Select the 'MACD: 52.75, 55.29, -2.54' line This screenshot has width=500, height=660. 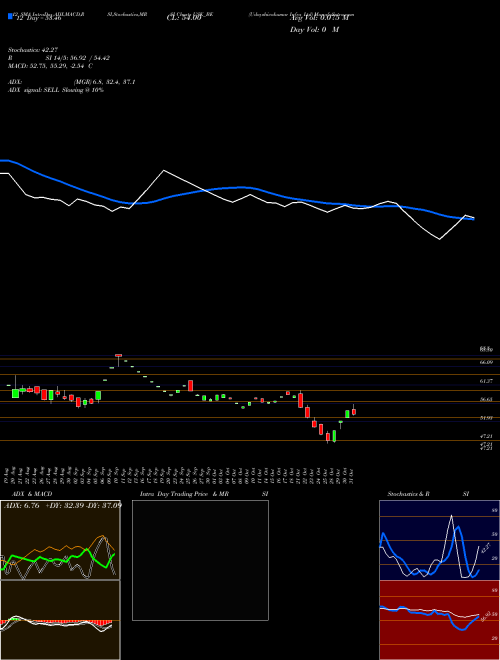pos(48,66)
